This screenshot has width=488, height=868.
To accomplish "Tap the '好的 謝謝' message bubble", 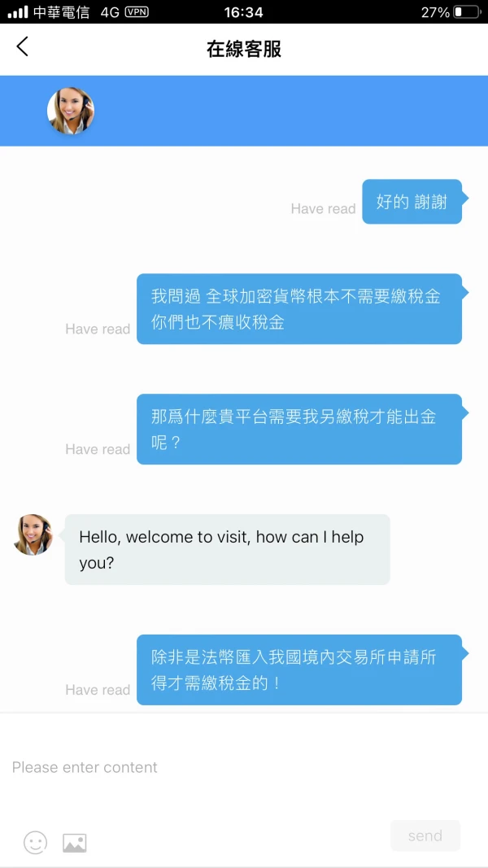I will tap(412, 202).
